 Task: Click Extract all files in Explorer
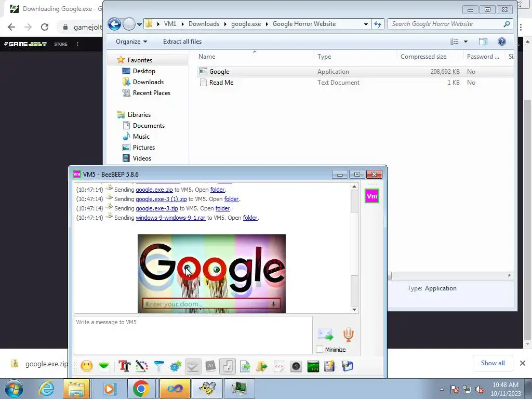coord(182,42)
